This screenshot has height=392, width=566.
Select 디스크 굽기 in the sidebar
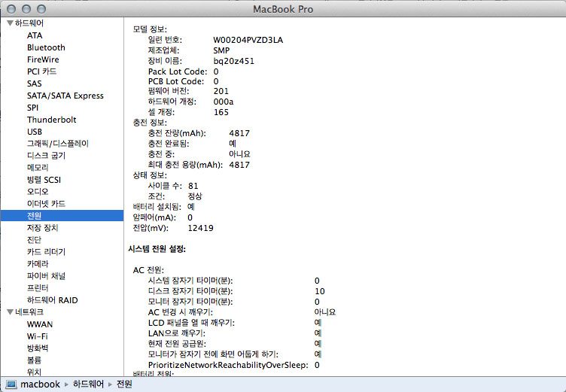(x=46, y=156)
